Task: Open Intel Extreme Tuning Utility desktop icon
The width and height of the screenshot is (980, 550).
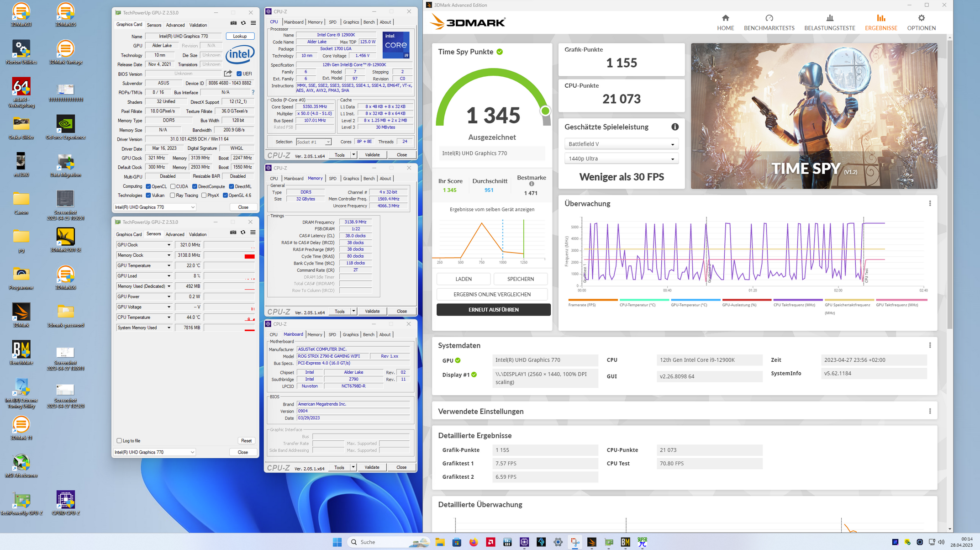Action: coord(21,393)
